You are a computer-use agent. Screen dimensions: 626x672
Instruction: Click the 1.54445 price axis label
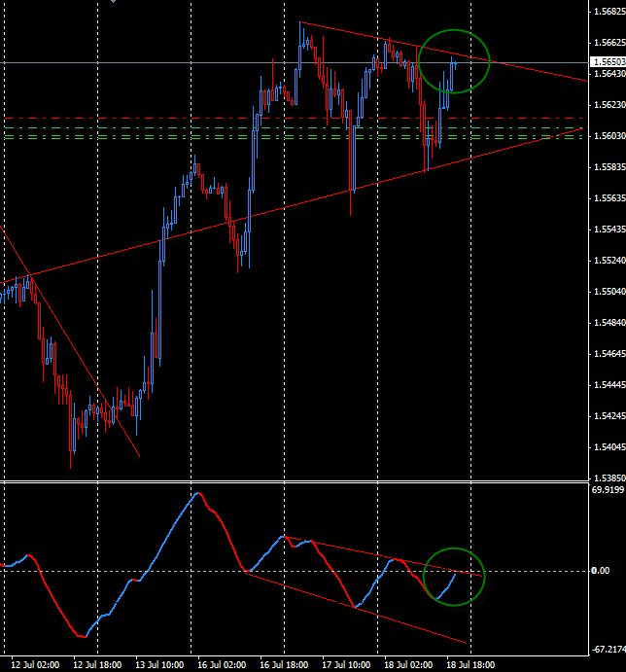609,385
